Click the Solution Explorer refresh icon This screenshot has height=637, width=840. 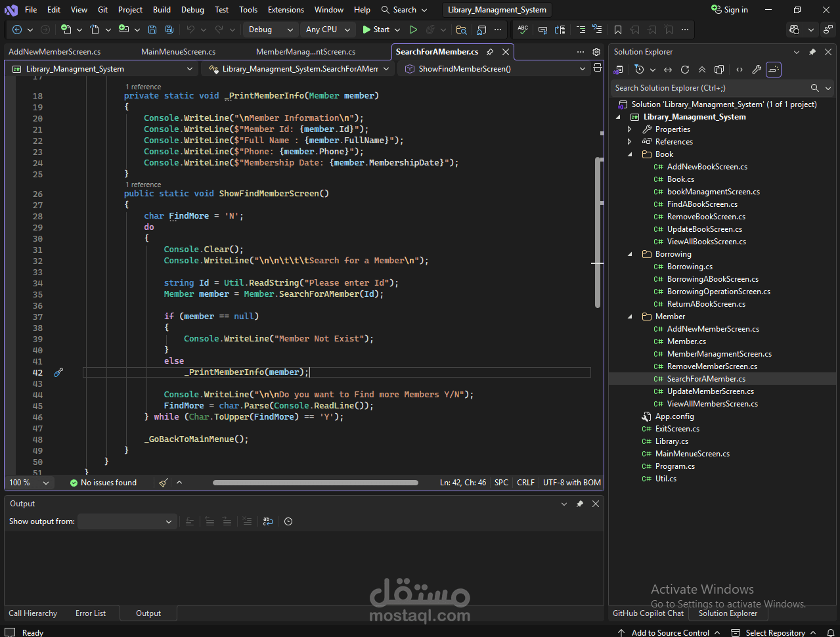click(x=685, y=70)
